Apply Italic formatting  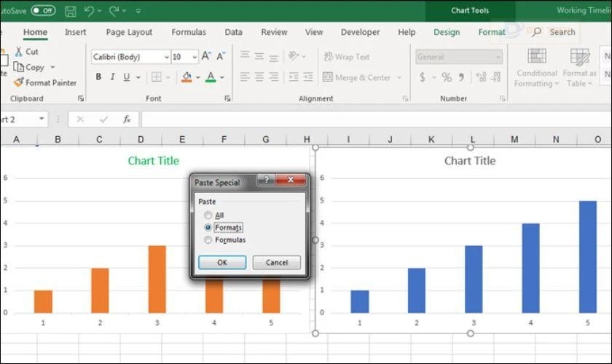click(x=113, y=77)
